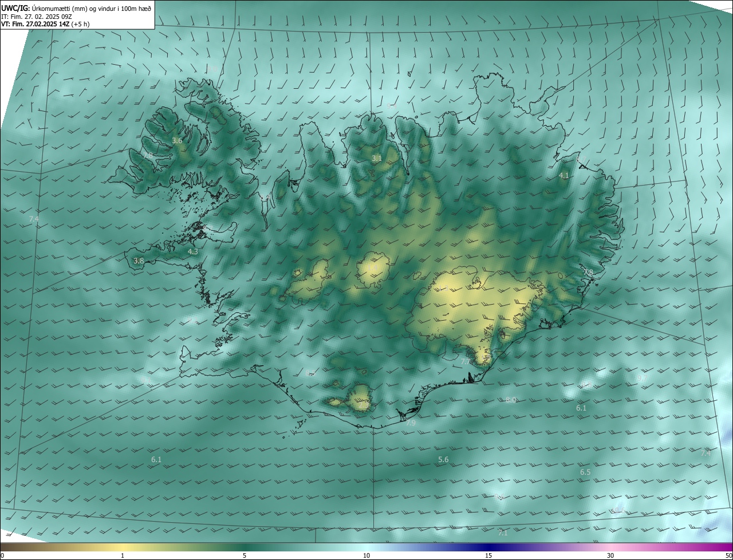Click the 7.1 value near the bottom edge
This screenshot has width=733, height=560.
pyautogui.click(x=503, y=533)
